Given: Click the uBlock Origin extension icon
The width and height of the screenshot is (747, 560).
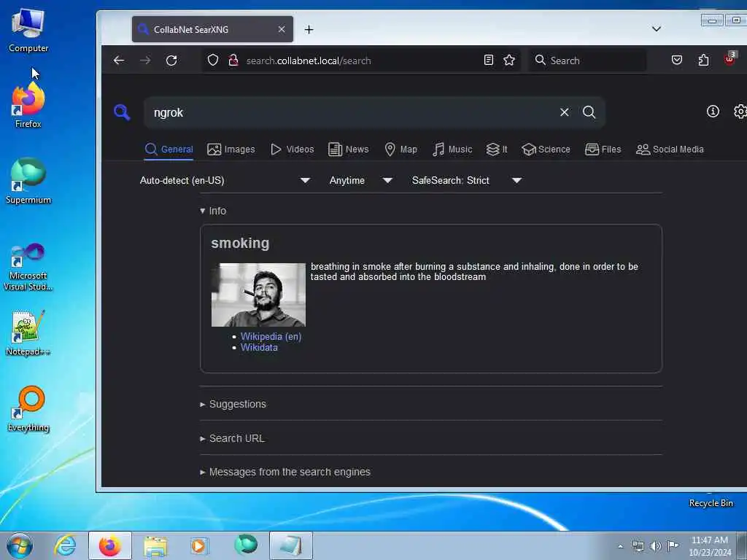Looking at the screenshot, I should (729, 59).
